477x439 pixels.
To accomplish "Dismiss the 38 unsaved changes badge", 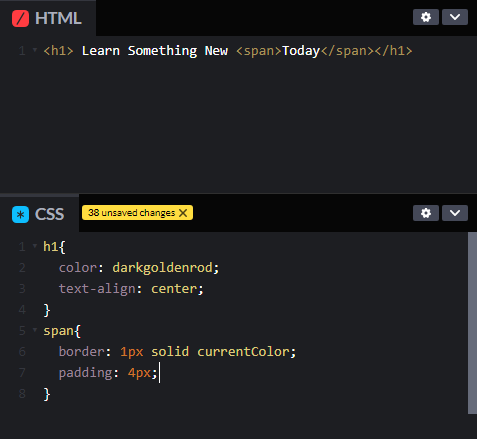I will 183,213.
